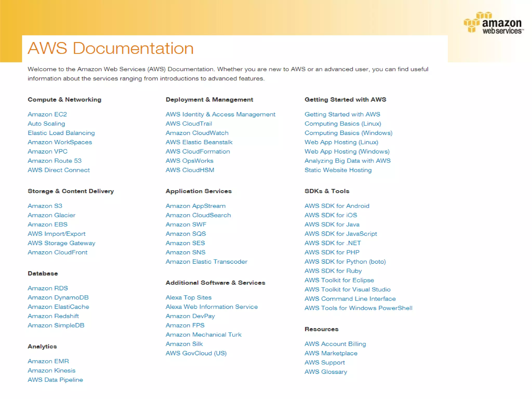Click the AWS Account Billing link
532x399 pixels.
(x=335, y=344)
